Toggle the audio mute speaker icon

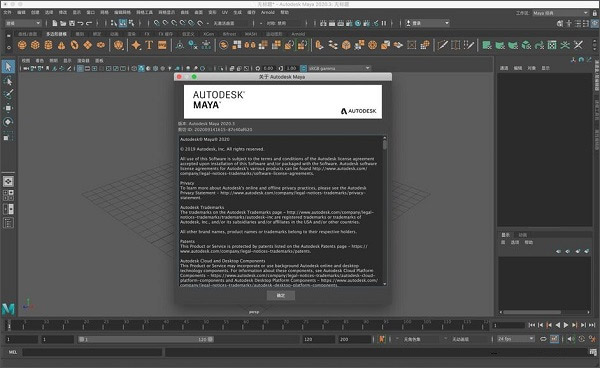point(571,339)
